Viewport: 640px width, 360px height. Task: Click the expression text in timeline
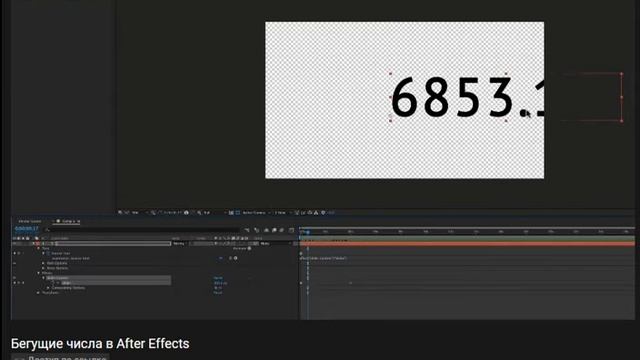pos(324,258)
